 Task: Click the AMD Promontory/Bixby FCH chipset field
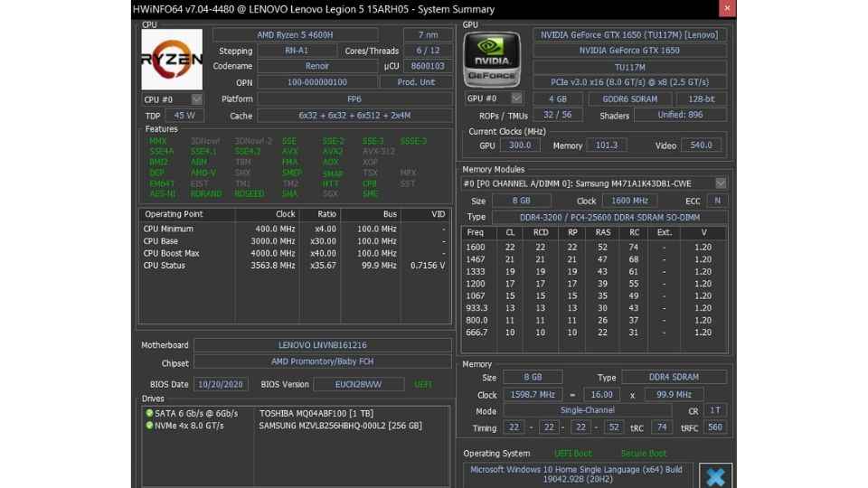(x=322, y=361)
